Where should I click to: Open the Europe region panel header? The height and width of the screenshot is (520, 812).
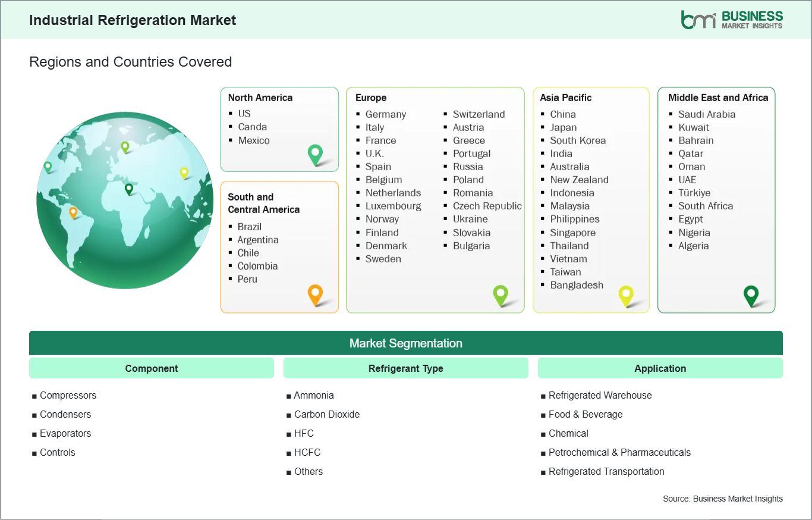pos(370,98)
